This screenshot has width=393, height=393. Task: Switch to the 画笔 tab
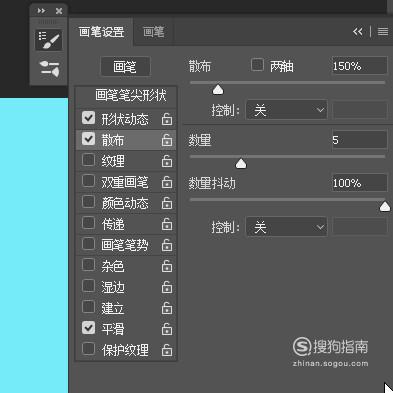pos(154,32)
